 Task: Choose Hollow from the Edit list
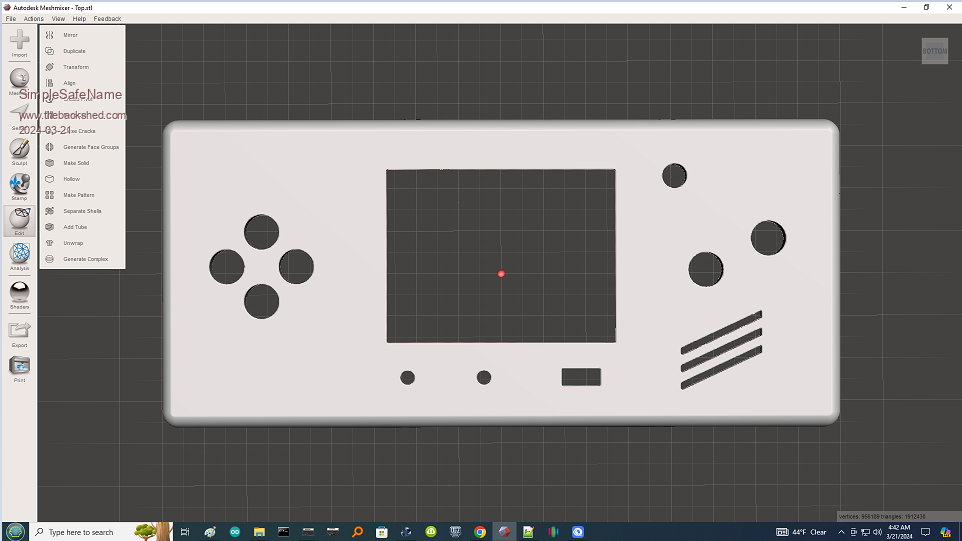coord(71,179)
